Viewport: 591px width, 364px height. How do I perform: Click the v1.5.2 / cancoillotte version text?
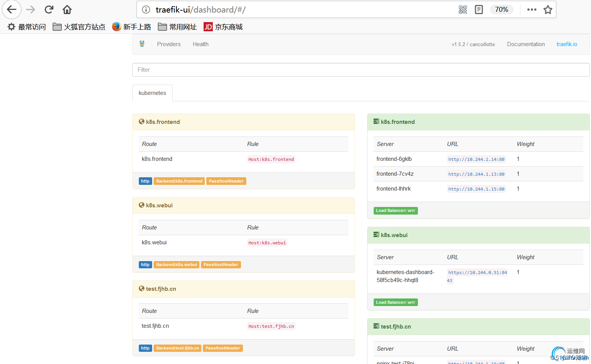[473, 44]
